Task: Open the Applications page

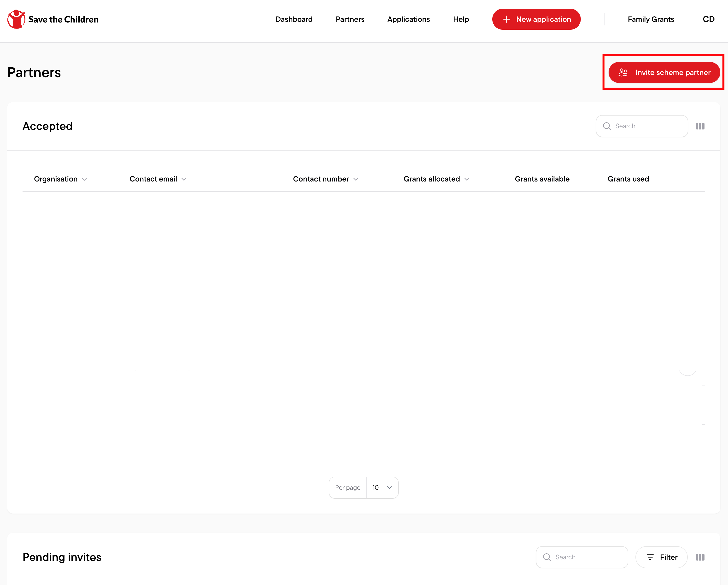Action: [x=408, y=19]
